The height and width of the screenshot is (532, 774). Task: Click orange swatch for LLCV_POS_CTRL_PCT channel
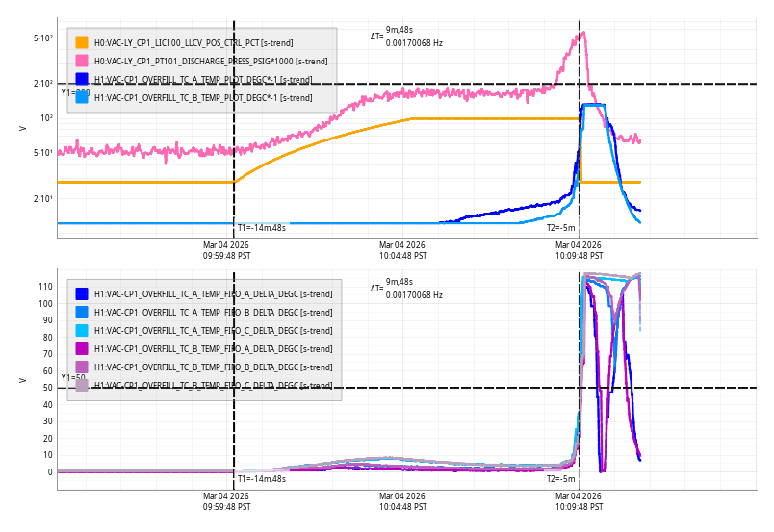[x=82, y=43]
